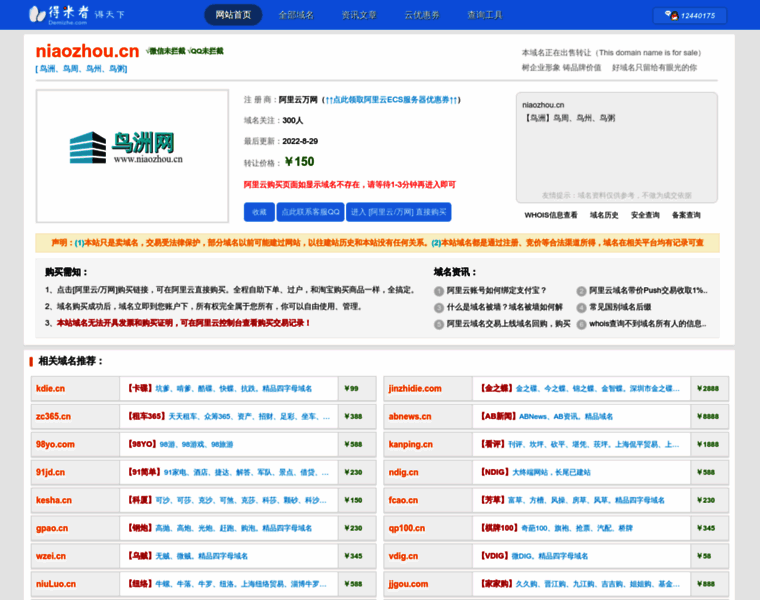Open the Demizhe site logo
760x600 pixels.
pos(77,15)
